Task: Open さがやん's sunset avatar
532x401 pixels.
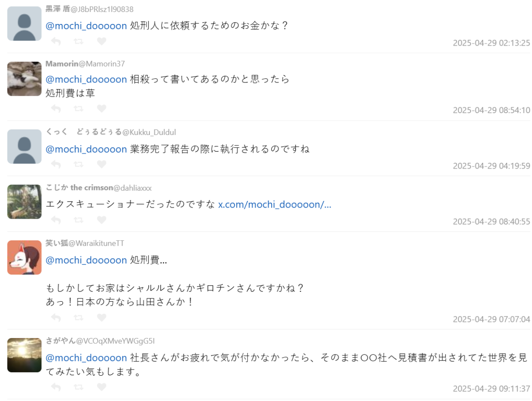Action: tap(24, 355)
